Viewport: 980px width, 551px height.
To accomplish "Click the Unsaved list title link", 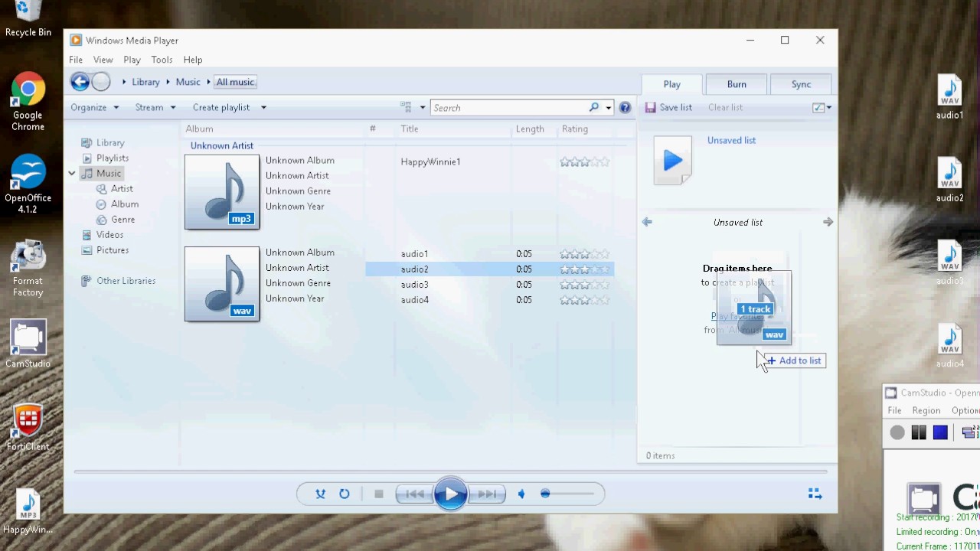I will [x=731, y=141].
